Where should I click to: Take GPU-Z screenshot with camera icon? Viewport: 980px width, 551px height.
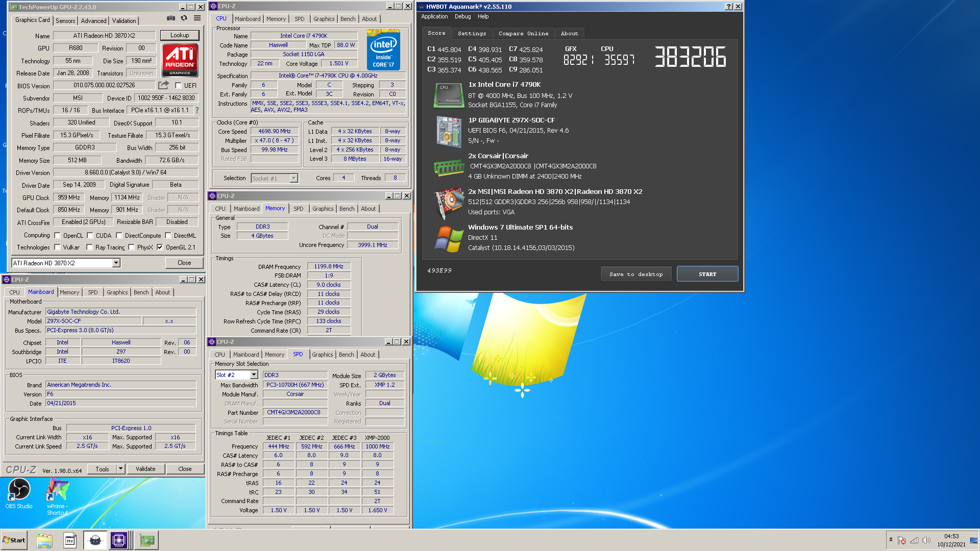pos(171,18)
